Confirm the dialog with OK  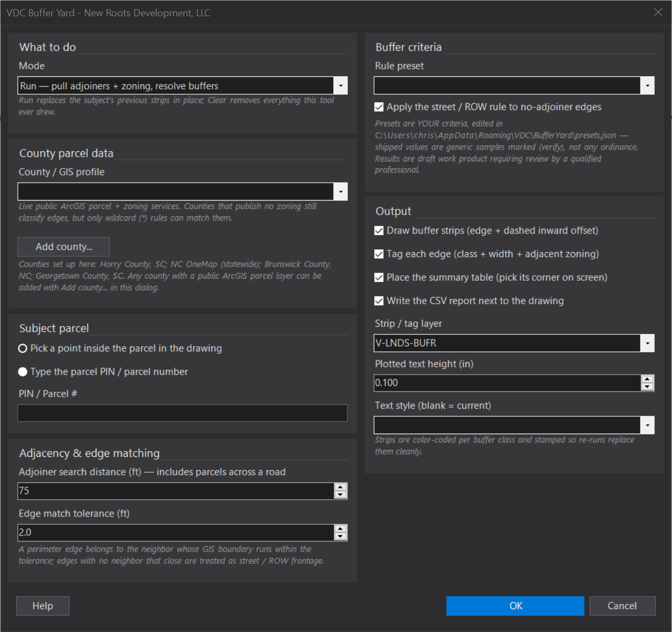tap(515, 606)
